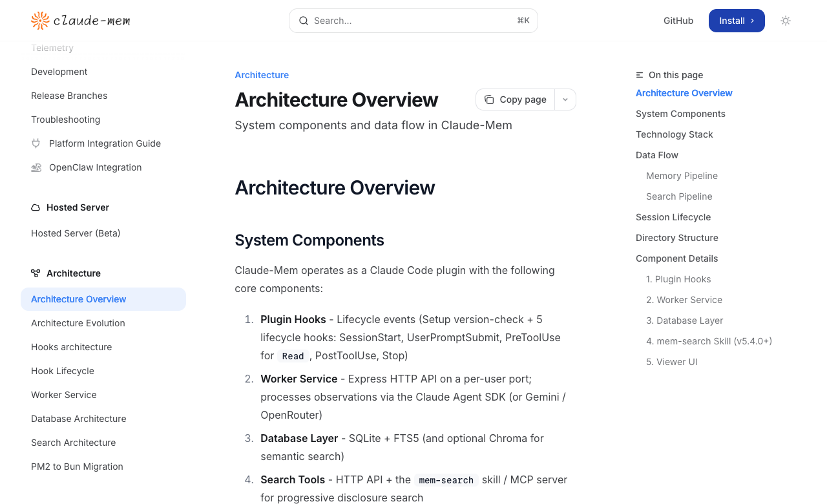The image size is (827, 504).
Task: Jump to 5. Viewer UI subsection
Action: [672, 362]
